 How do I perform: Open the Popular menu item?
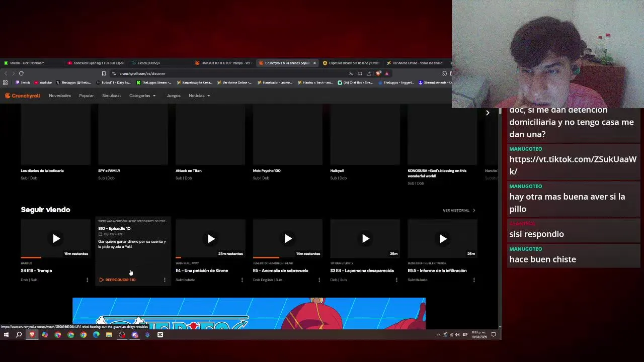click(86, 96)
